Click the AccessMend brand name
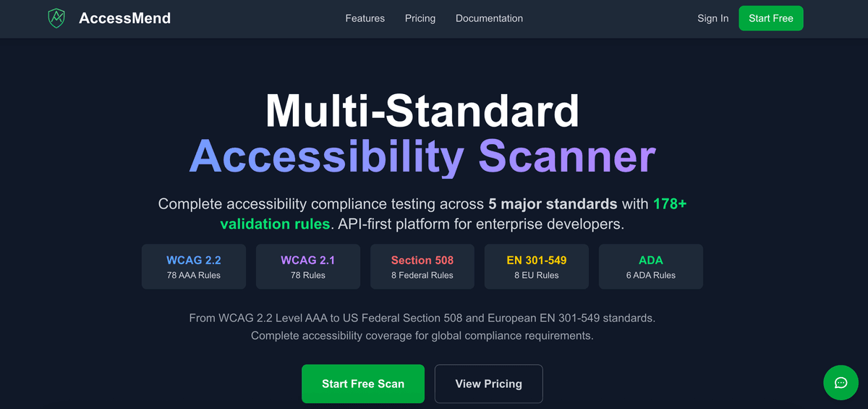This screenshot has height=409, width=868. 124,18
